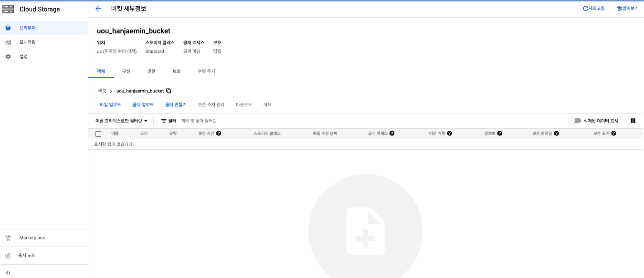
Task: Click help icon next to 버전 기록
Action: click(449, 134)
